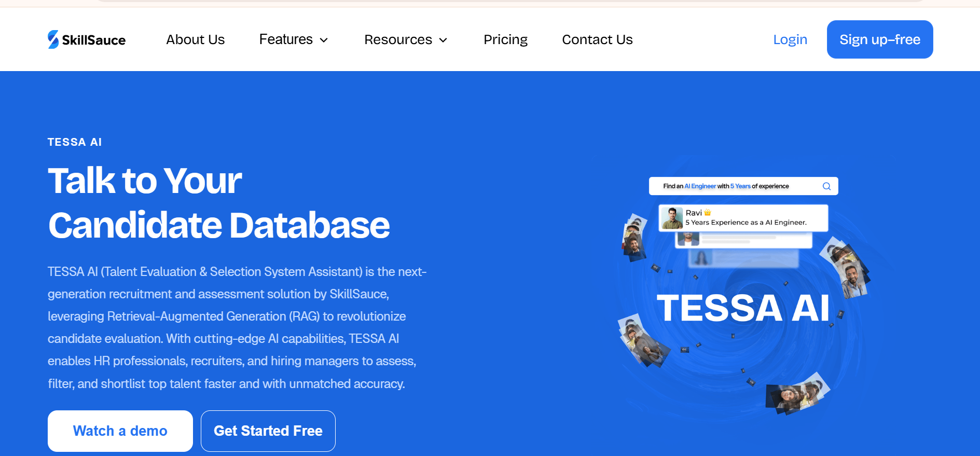Click the Login link
This screenshot has width=980, height=456.
pyautogui.click(x=790, y=39)
